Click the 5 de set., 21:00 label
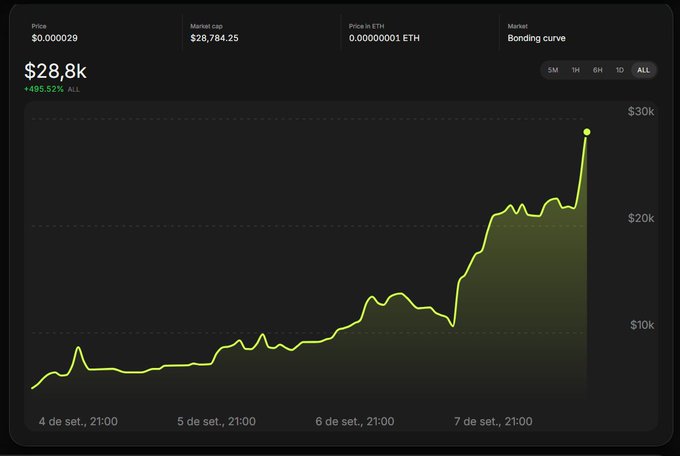This screenshot has width=680, height=456. click(x=216, y=421)
